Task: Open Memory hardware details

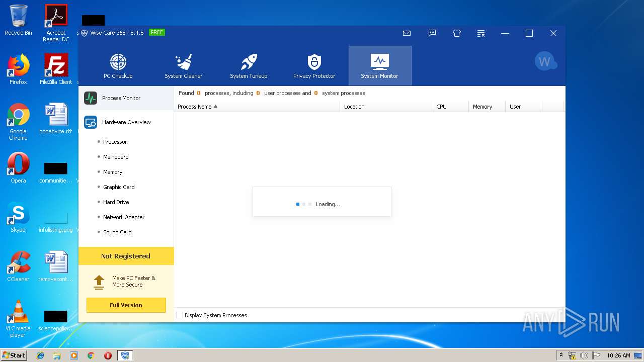Action: (x=113, y=172)
